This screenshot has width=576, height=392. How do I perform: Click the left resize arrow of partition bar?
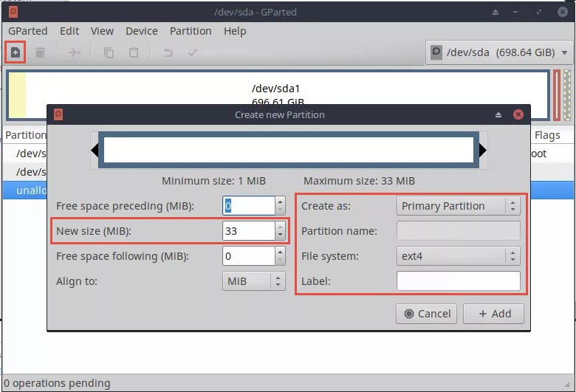tap(95, 150)
